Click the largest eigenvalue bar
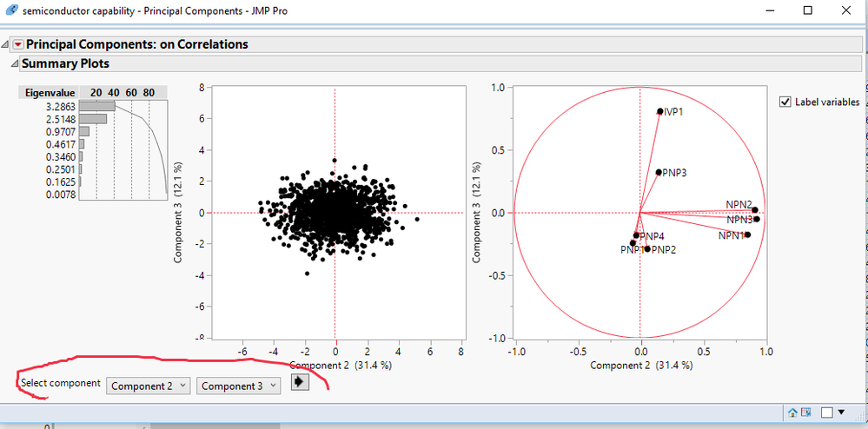868x429 pixels. point(96,106)
